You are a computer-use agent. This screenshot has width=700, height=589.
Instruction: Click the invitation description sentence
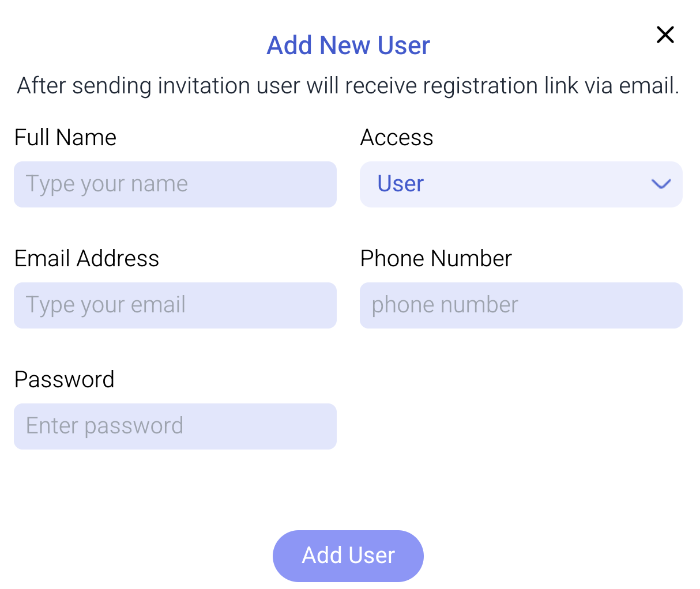(x=348, y=86)
